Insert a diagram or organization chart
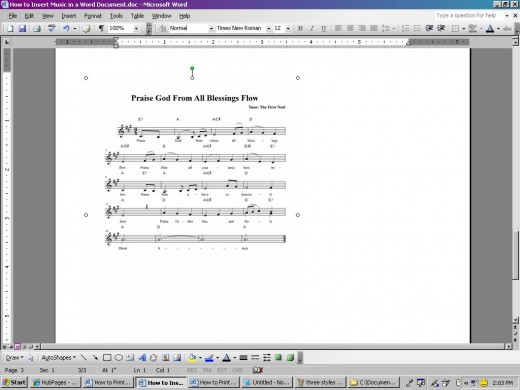The height and width of the screenshot is (390, 520). (154, 358)
